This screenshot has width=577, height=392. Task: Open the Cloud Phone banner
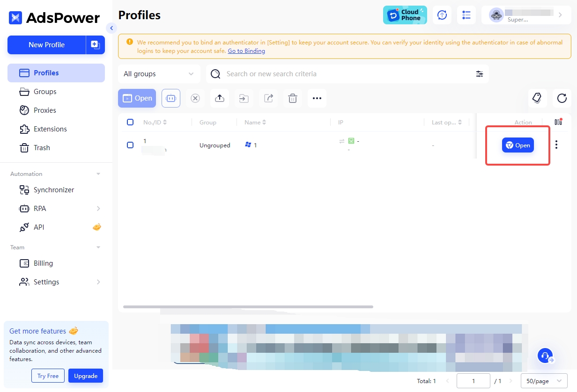[405, 15]
